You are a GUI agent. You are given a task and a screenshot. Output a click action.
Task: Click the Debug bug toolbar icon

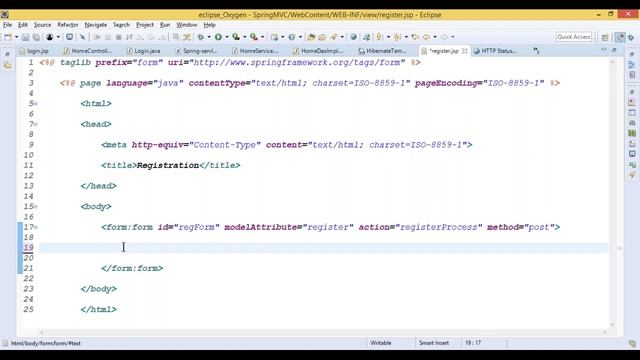pyautogui.click(x=200, y=37)
